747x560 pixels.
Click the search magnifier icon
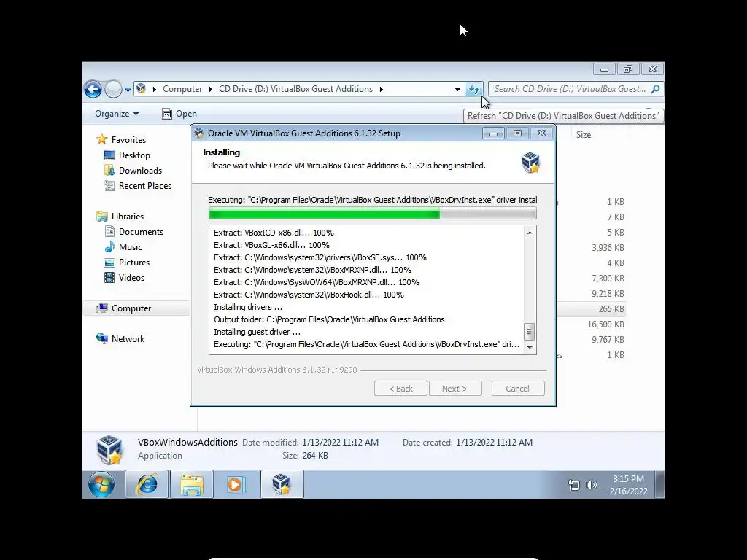[656, 89]
